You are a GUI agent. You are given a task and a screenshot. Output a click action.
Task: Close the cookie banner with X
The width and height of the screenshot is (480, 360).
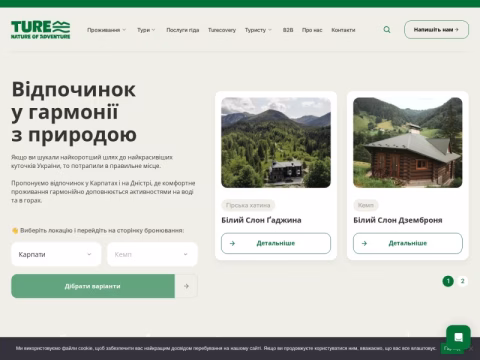(x=471, y=348)
